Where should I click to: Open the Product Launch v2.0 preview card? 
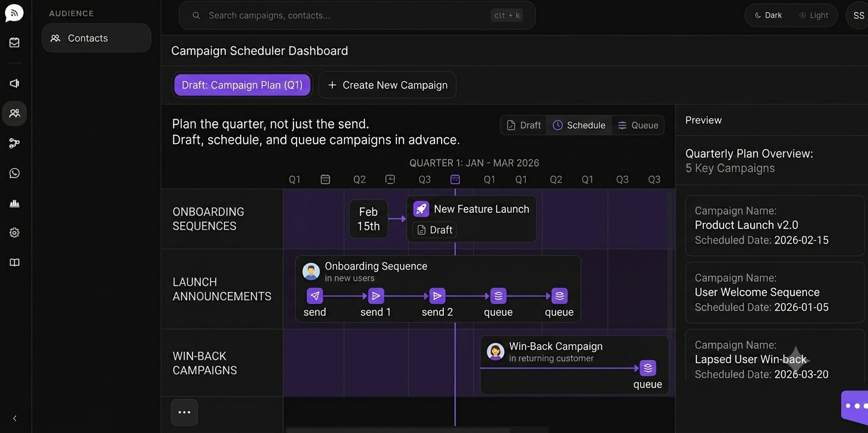tap(775, 226)
